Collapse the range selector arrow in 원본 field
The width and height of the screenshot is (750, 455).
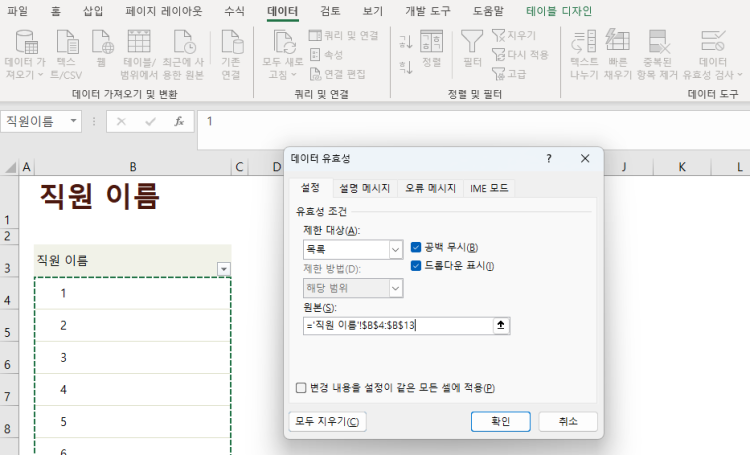pyautogui.click(x=501, y=325)
